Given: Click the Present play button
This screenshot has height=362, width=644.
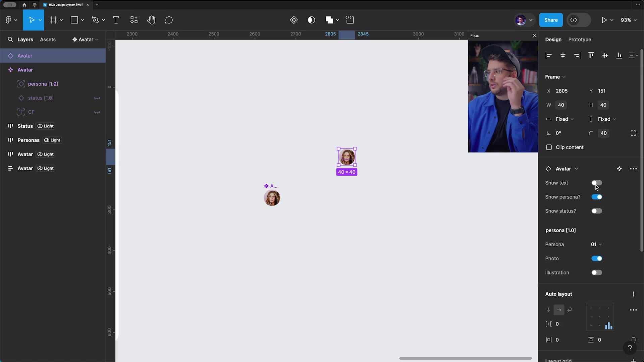Looking at the screenshot, I should click(x=604, y=20).
